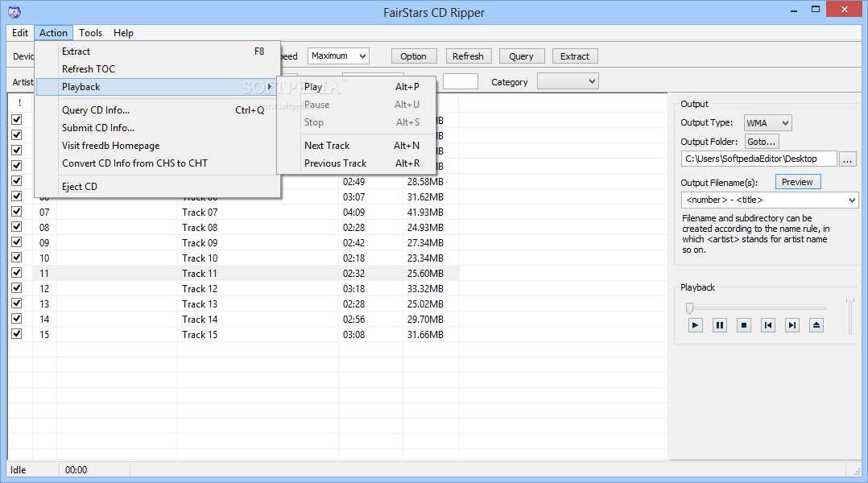This screenshot has height=483, width=868.
Task: Deselect the checkbox for Track 11
Action: [17, 273]
